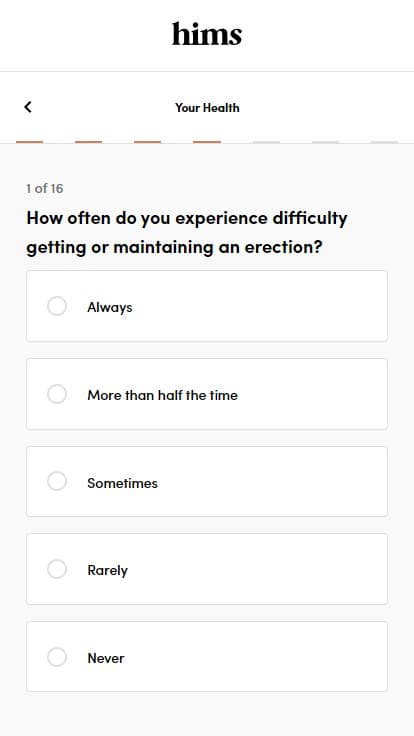Pick the Rarely radio circle

coord(57,569)
